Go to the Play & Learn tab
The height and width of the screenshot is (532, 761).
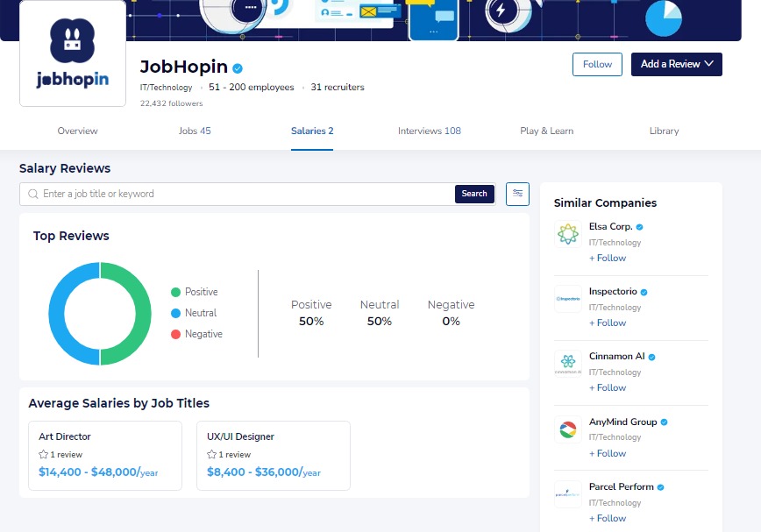(x=547, y=131)
